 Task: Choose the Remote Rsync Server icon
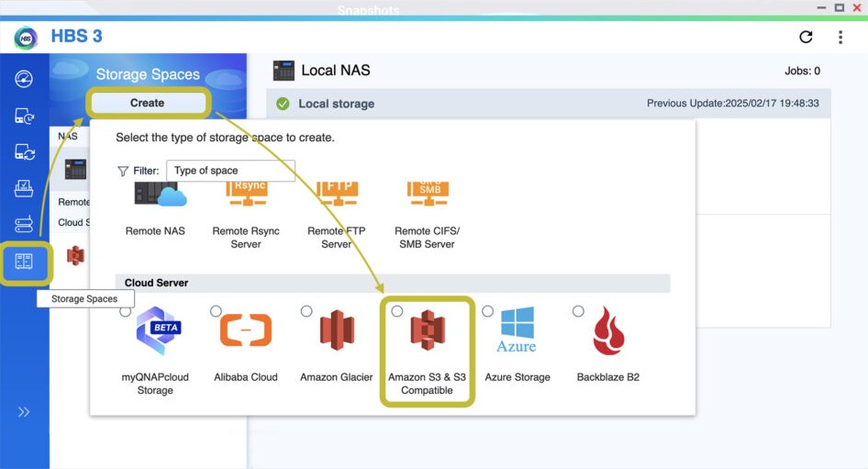[x=247, y=194]
